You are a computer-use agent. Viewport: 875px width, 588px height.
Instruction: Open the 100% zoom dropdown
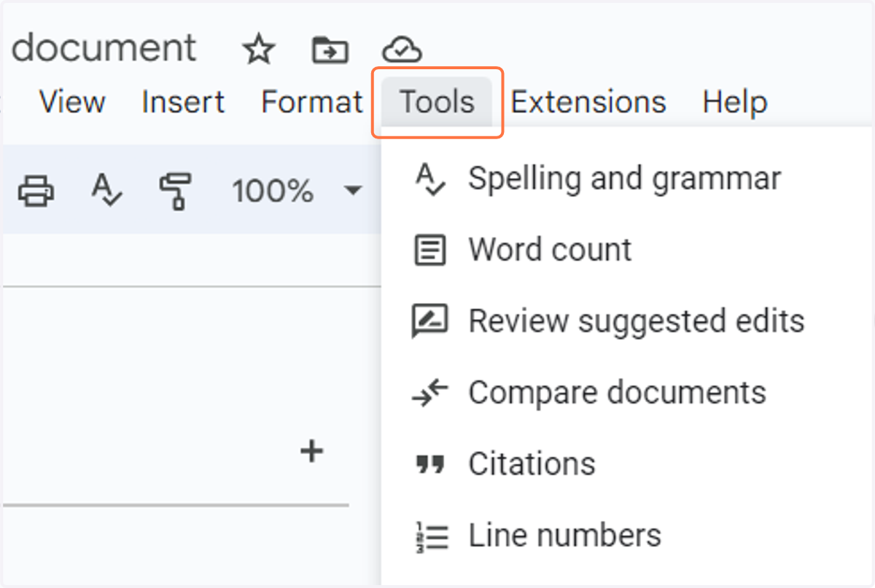tap(296, 192)
